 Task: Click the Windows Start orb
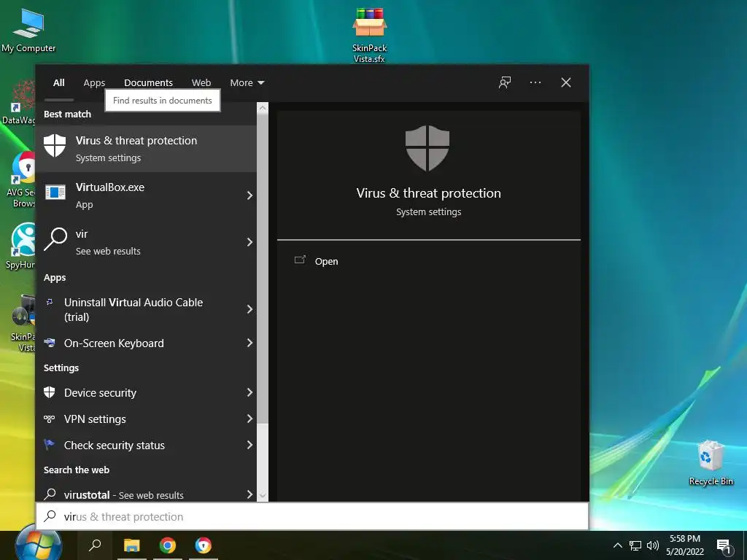pyautogui.click(x=38, y=544)
